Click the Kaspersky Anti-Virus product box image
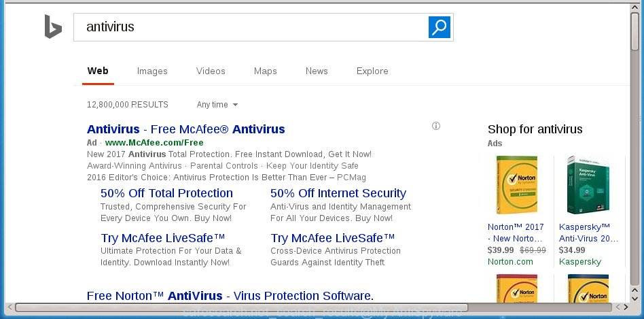Image resolution: width=644 pixels, height=319 pixels. (x=588, y=185)
